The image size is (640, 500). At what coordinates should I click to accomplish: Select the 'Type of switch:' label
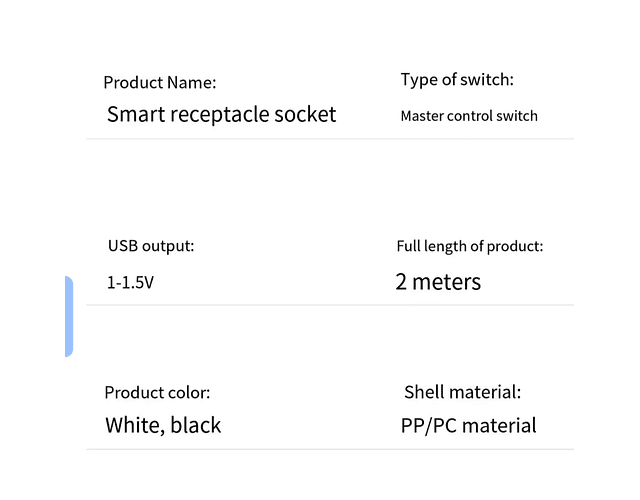pyautogui.click(x=457, y=80)
